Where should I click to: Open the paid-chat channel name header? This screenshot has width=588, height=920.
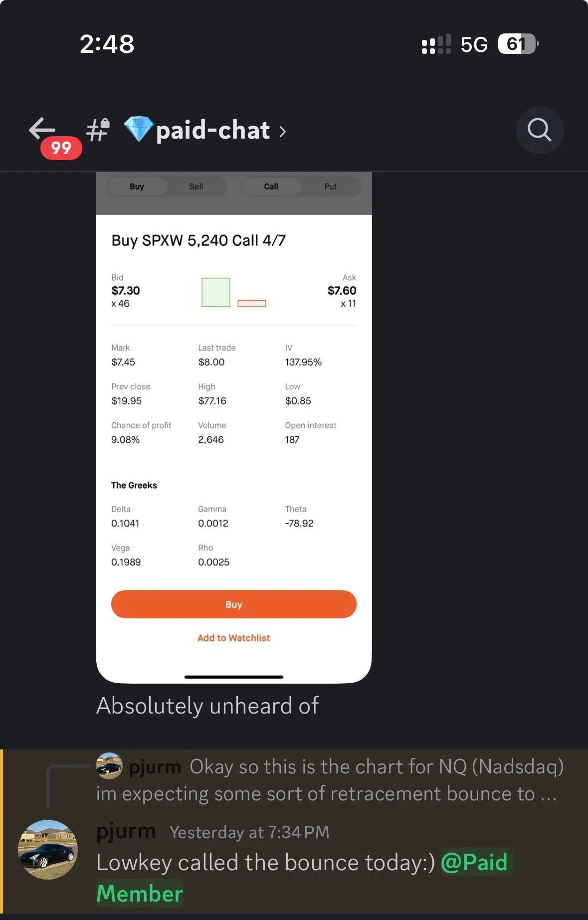pos(213,130)
